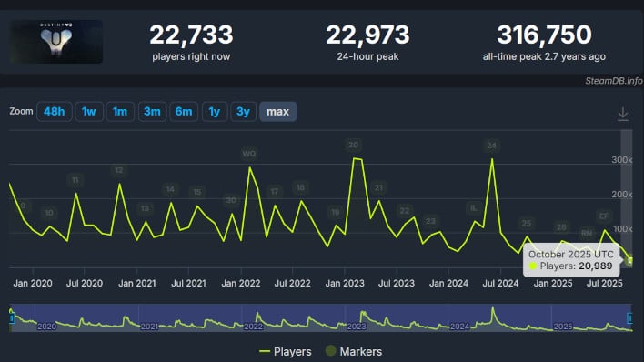Click the 22,733 players right now value
This screenshot has height=362, width=644.
(191, 35)
